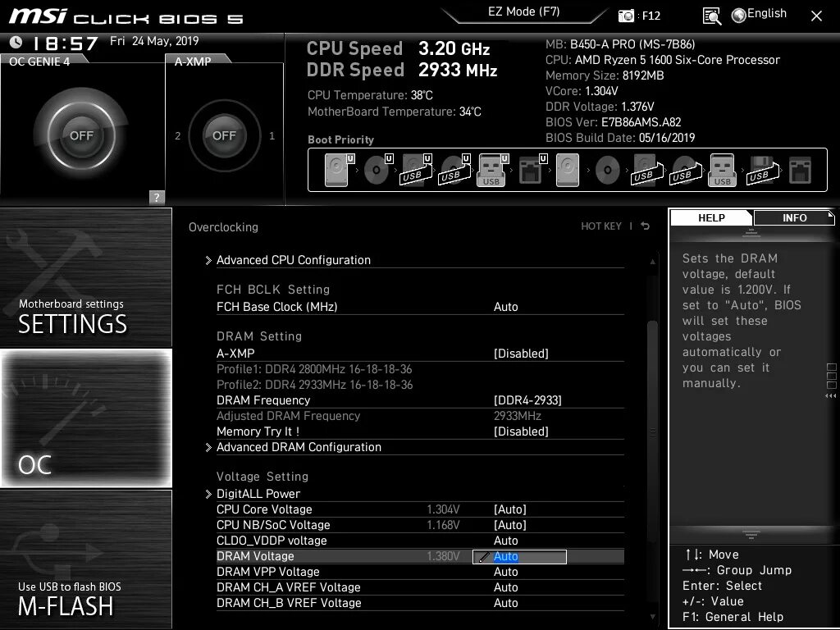This screenshot has width=840, height=630.
Task: Switch to EZ Mode (F7)
Action: [x=523, y=11]
